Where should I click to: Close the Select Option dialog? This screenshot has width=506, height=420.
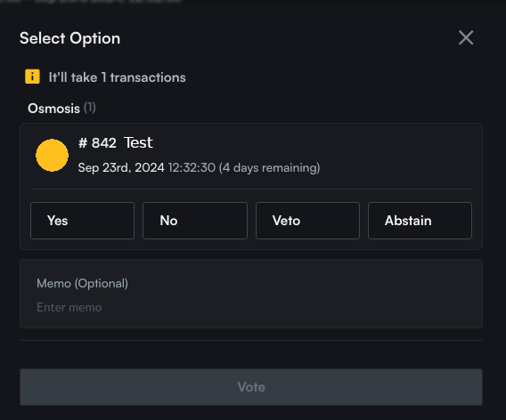point(466,37)
